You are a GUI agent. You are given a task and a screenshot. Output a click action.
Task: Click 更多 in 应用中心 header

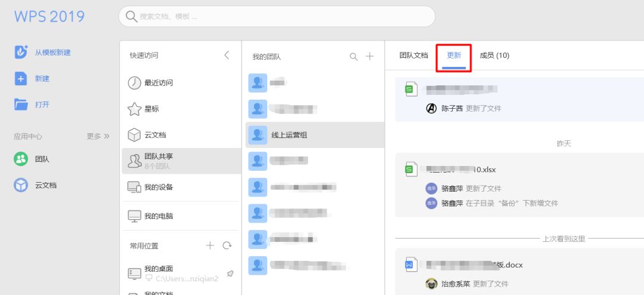tap(98, 136)
